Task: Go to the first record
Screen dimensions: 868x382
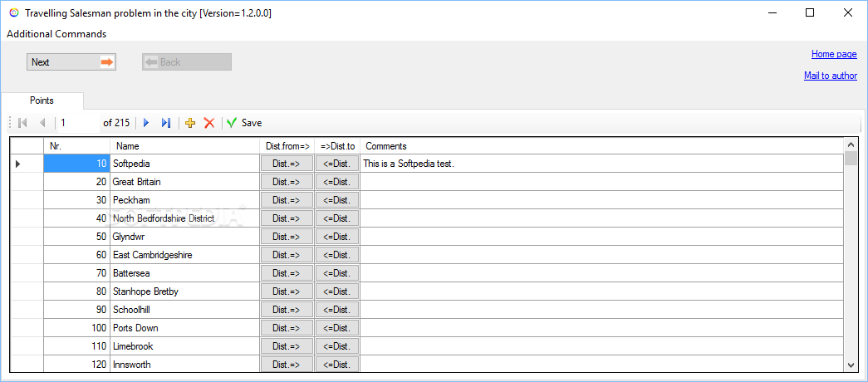Action: 22,123
